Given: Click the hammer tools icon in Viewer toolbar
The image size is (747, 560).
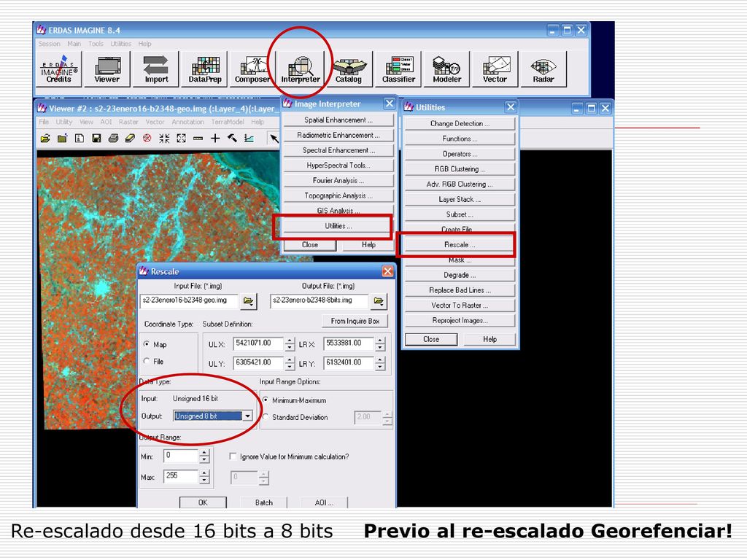Looking at the screenshot, I should point(232,139).
